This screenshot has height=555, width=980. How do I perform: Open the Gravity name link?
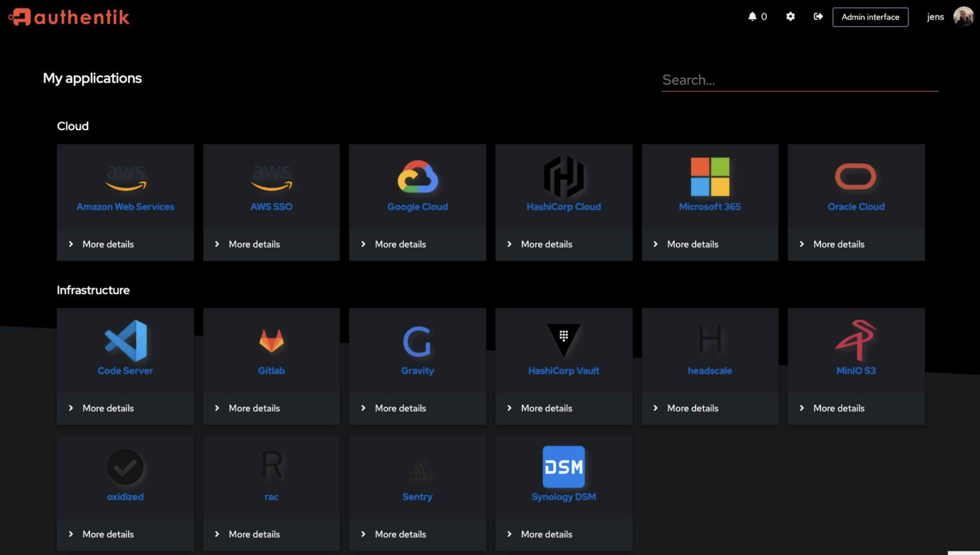click(x=418, y=371)
